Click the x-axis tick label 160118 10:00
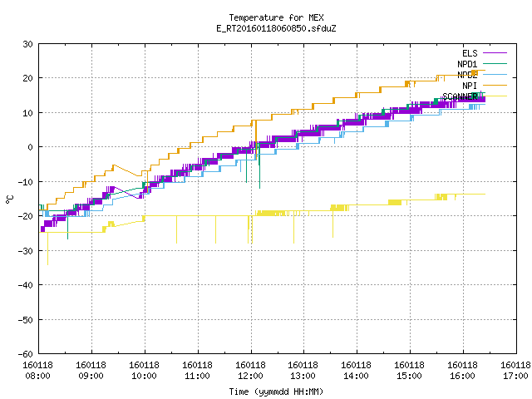The image size is (532, 399). [x=144, y=371]
